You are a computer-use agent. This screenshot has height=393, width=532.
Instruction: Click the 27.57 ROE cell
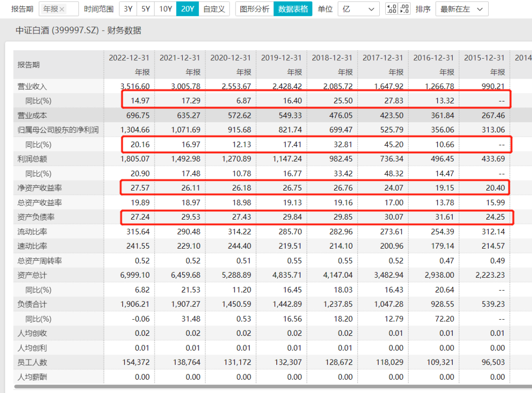coord(140,188)
